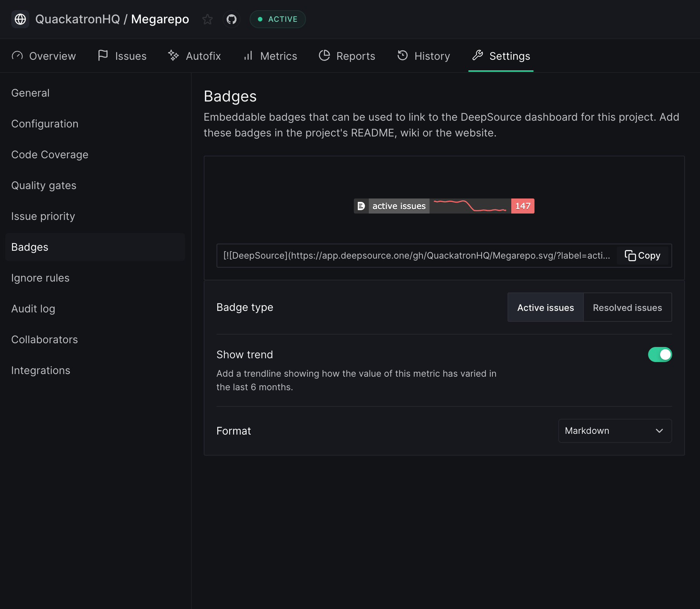
Task: View the History tab
Action: [x=424, y=56]
